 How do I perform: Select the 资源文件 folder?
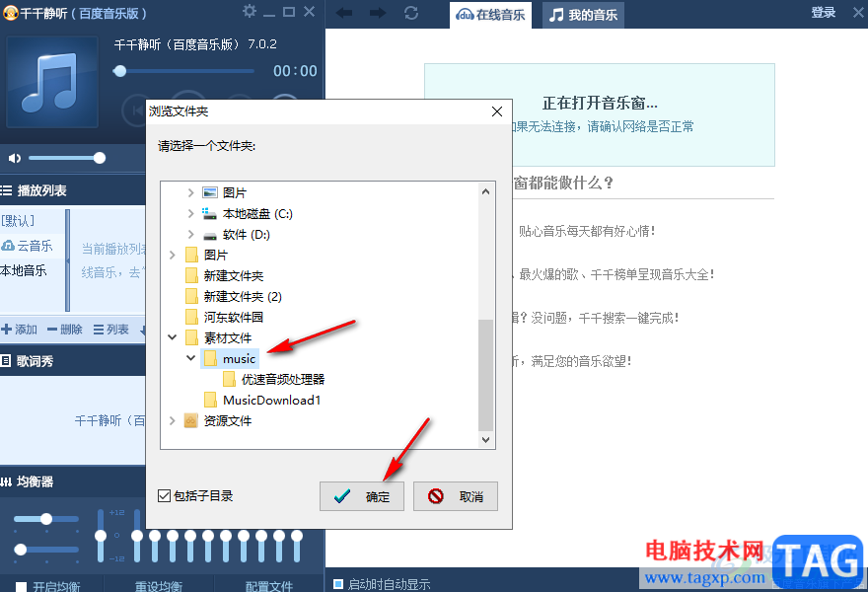[218, 421]
